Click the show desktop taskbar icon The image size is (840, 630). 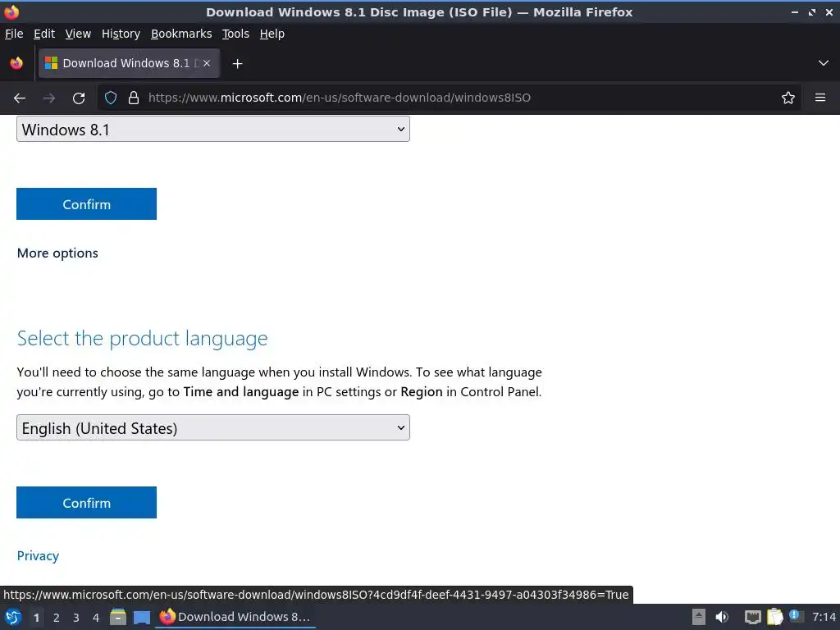(x=142, y=617)
